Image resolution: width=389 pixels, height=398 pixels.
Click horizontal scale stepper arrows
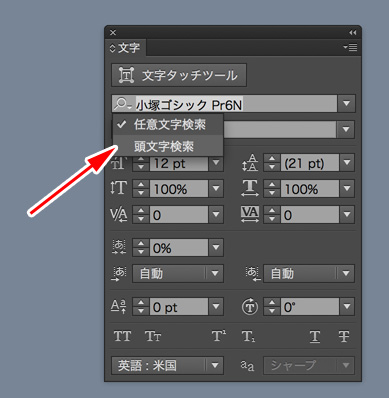coord(272,189)
